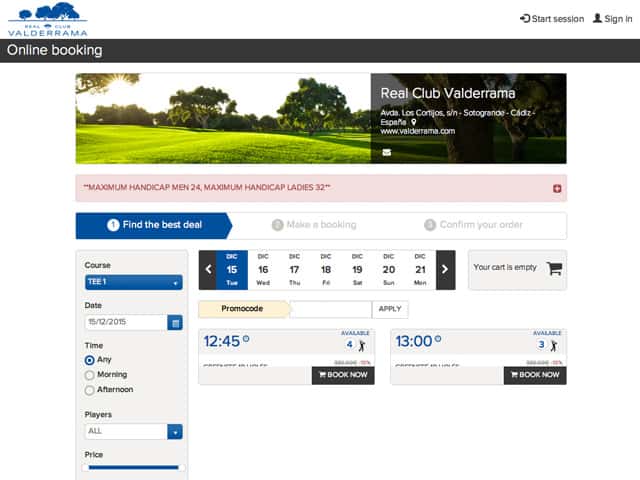Click golfer icon on 12:45 card
640x480 pixels.
click(362, 346)
